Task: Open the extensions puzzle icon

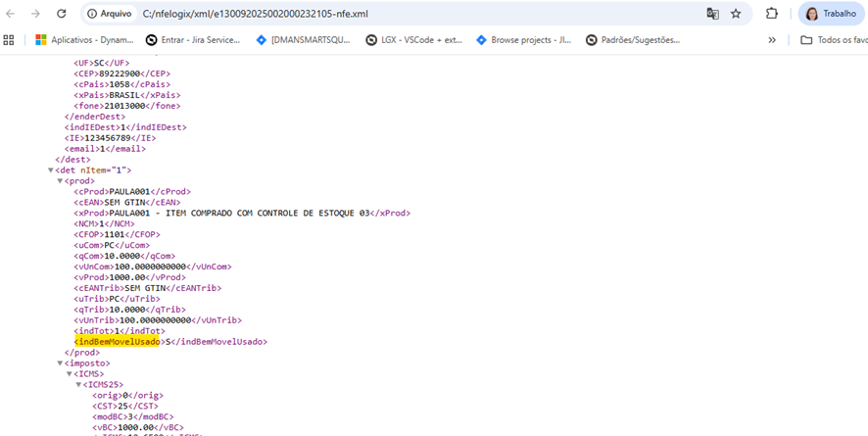Action: click(772, 14)
